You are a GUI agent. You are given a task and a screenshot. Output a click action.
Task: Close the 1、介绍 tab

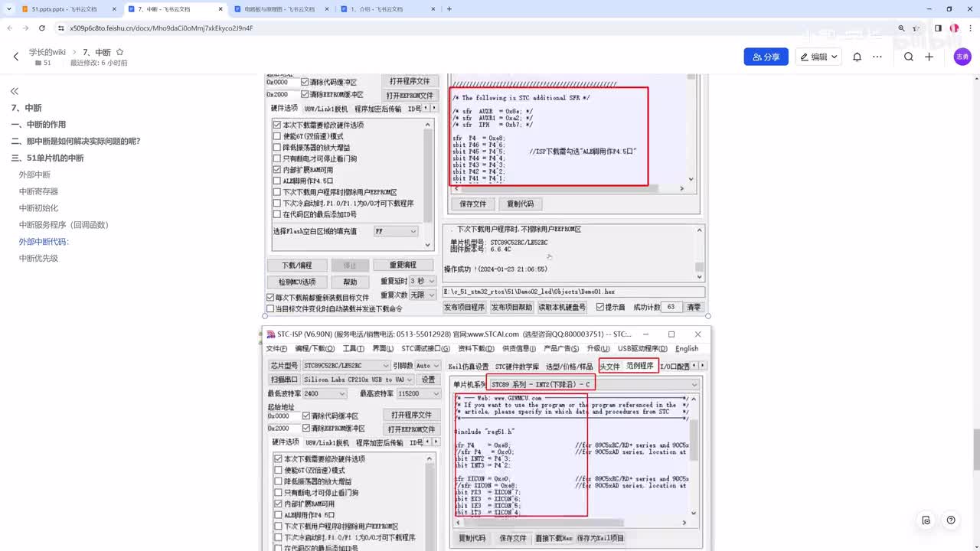[x=434, y=9]
